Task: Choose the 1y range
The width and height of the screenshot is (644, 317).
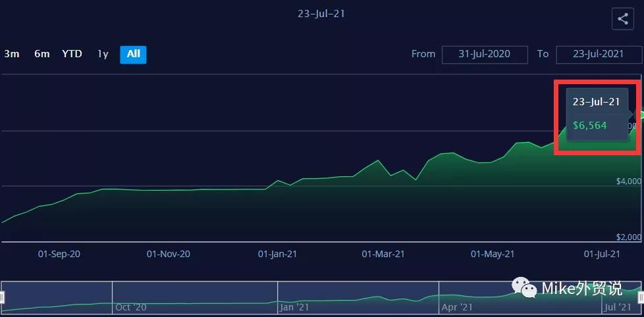Action: pos(103,54)
